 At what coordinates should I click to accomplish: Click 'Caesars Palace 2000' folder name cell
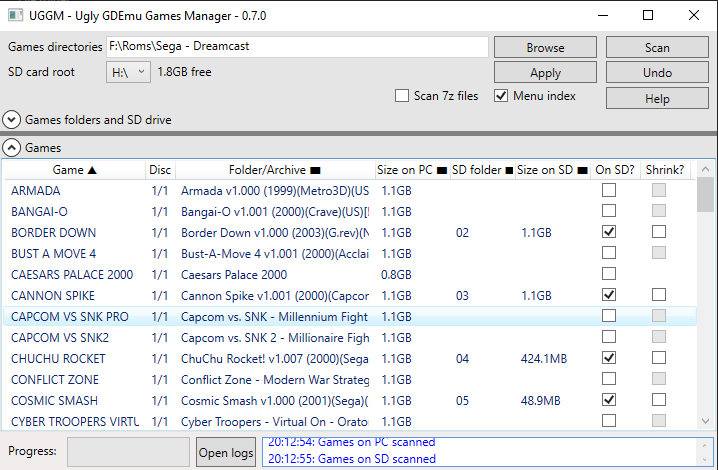point(234,275)
